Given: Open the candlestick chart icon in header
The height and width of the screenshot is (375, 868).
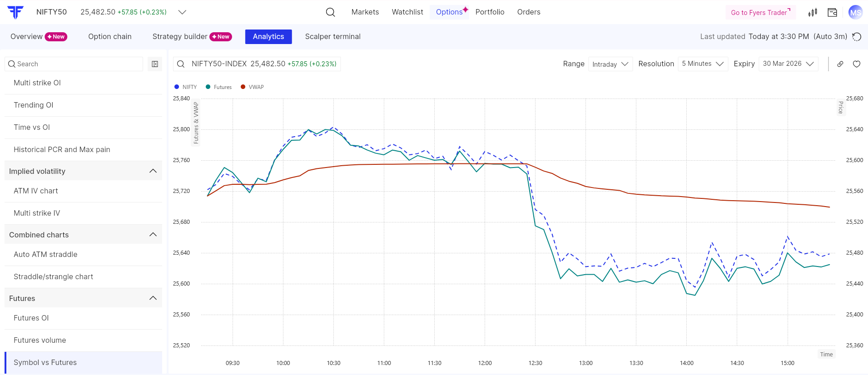Looking at the screenshot, I should [813, 12].
